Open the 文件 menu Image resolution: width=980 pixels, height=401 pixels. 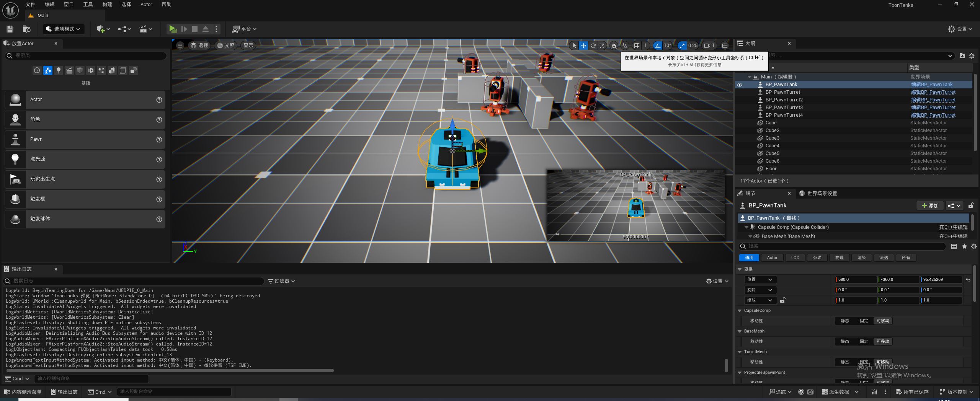[31, 5]
